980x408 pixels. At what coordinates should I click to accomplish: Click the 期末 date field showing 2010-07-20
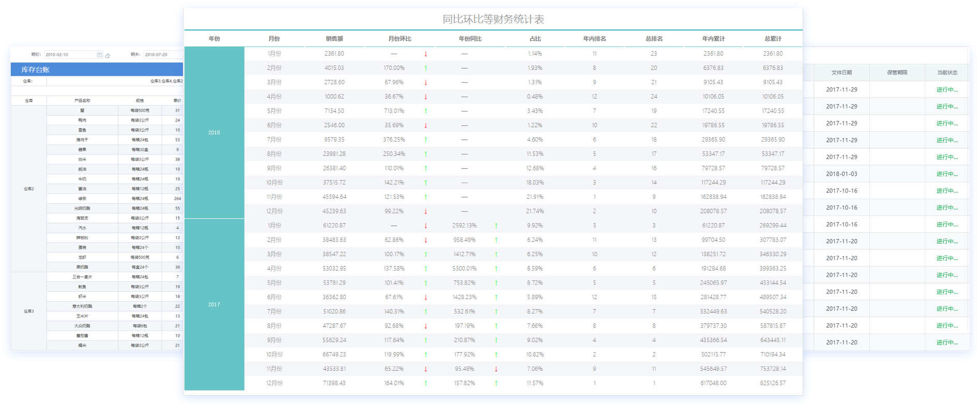[162, 55]
